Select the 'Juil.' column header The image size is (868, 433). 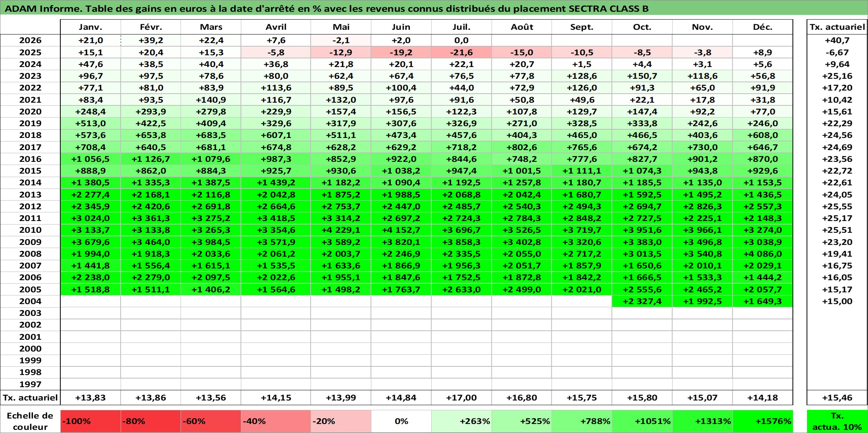tap(461, 27)
